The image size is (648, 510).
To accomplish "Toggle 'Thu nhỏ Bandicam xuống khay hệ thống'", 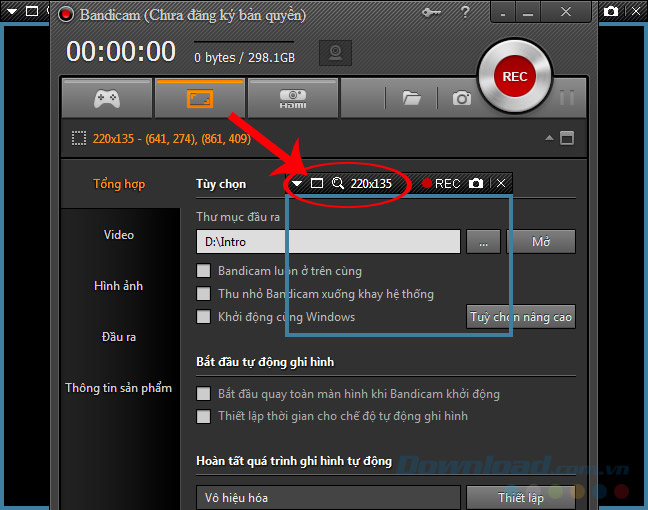I will 204,294.
